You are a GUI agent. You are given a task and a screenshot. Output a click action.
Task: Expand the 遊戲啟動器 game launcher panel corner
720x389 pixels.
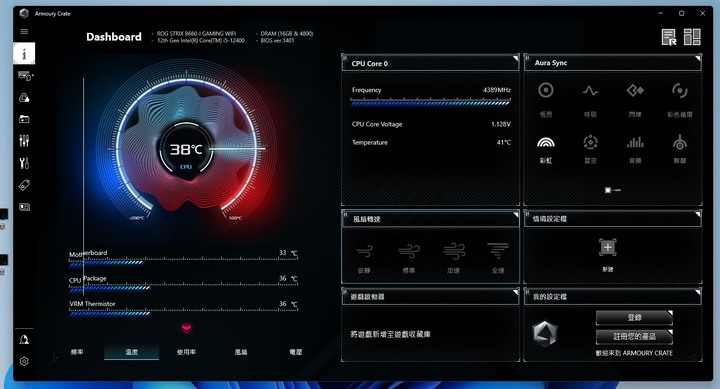coord(515,292)
